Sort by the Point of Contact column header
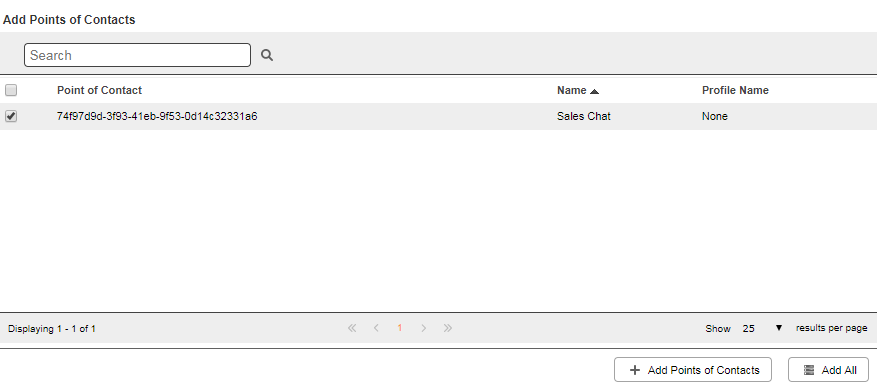This screenshot has width=877, height=385. point(99,90)
